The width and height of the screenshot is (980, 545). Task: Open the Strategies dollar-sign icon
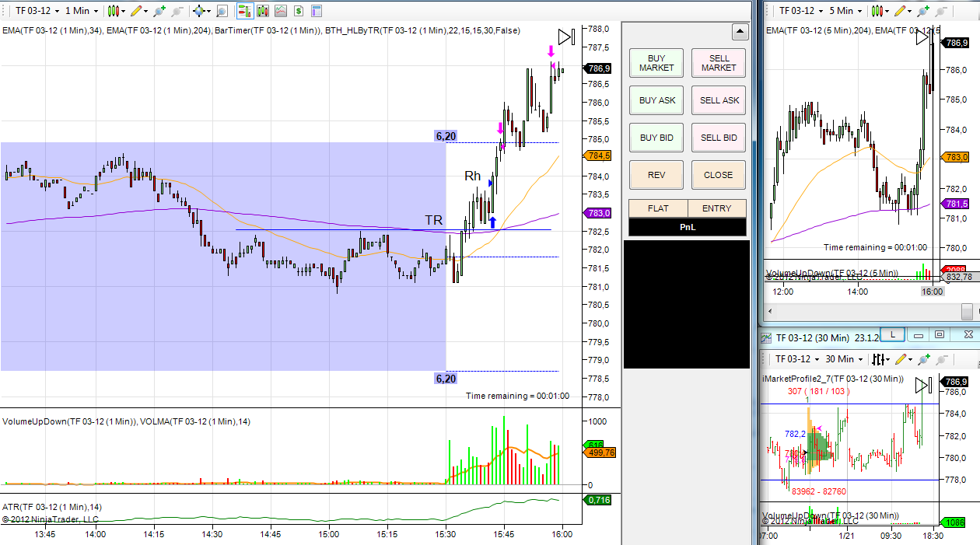pyautogui.click(x=298, y=11)
